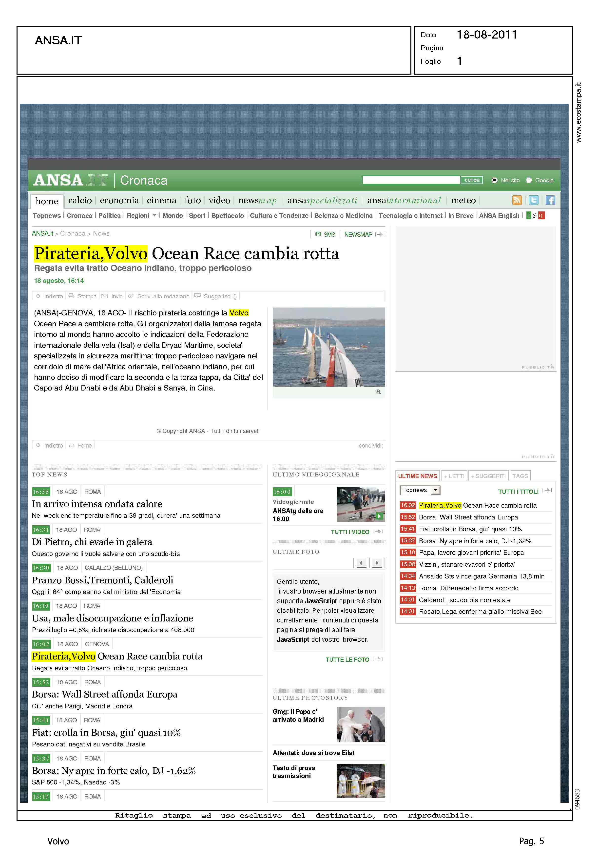Click the RSS feed icon

click(517, 200)
